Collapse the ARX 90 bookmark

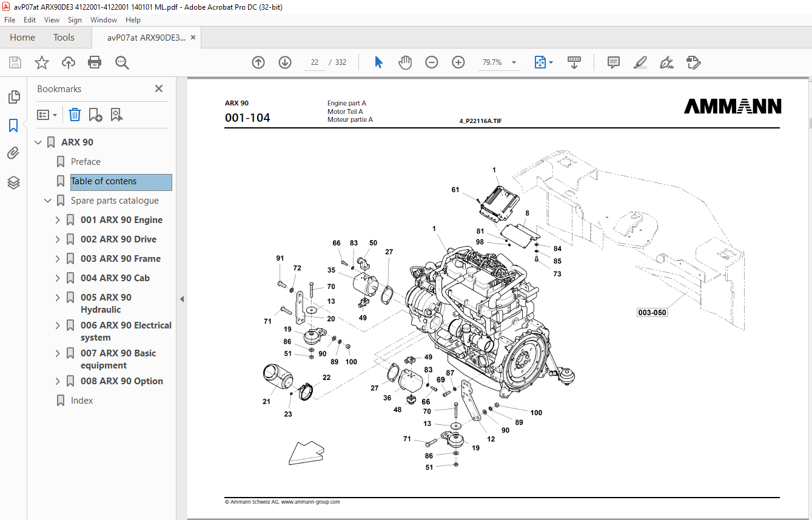[x=38, y=142]
